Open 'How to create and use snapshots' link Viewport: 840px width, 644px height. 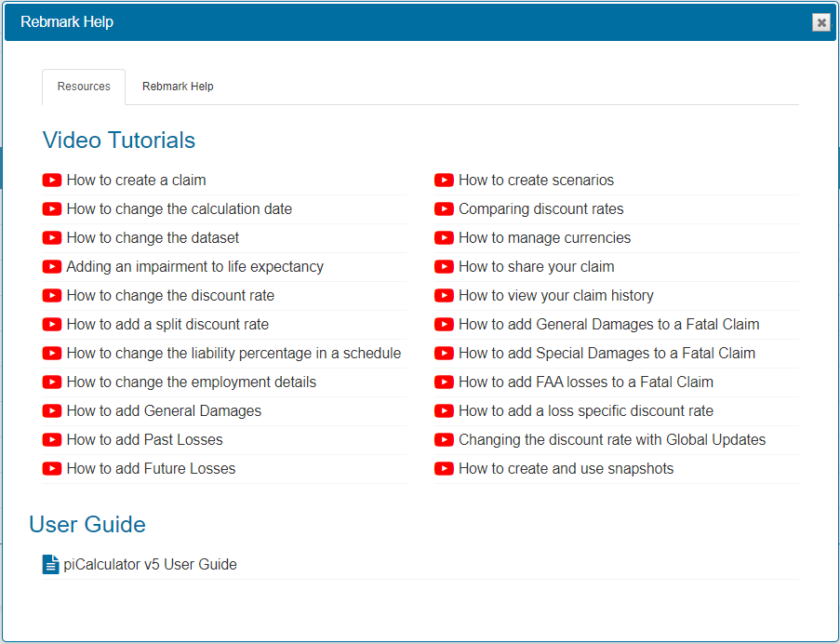click(x=567, y=469)
